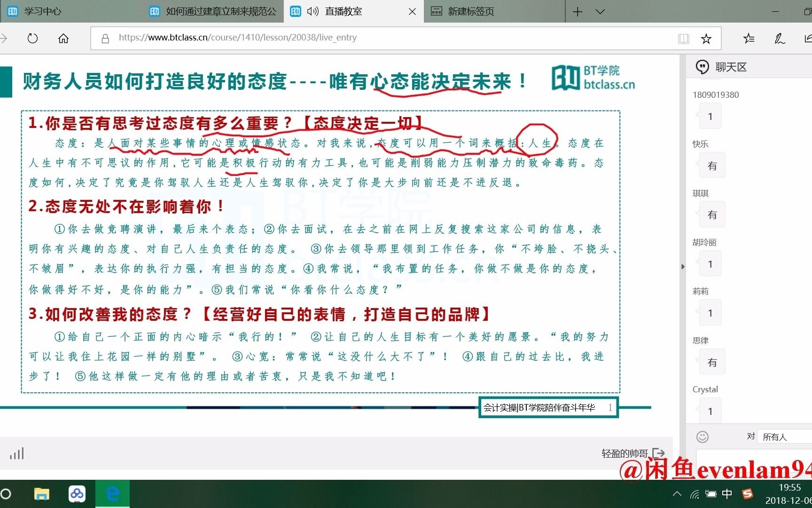Screen dimensions: 812x508
Task: Open the emoji picker
Action: (703, 437)
